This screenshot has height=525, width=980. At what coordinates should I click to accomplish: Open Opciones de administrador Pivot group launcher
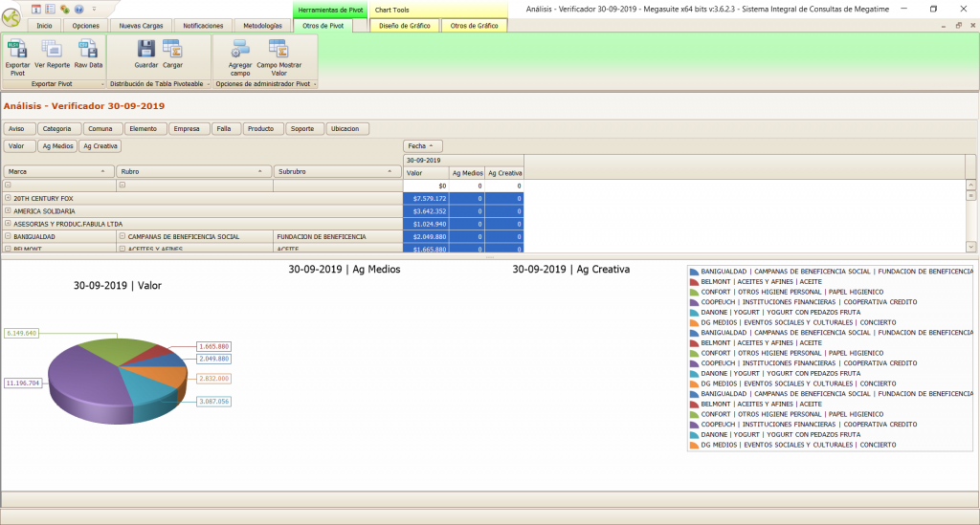pyautogui.click(x=314, y=84)
